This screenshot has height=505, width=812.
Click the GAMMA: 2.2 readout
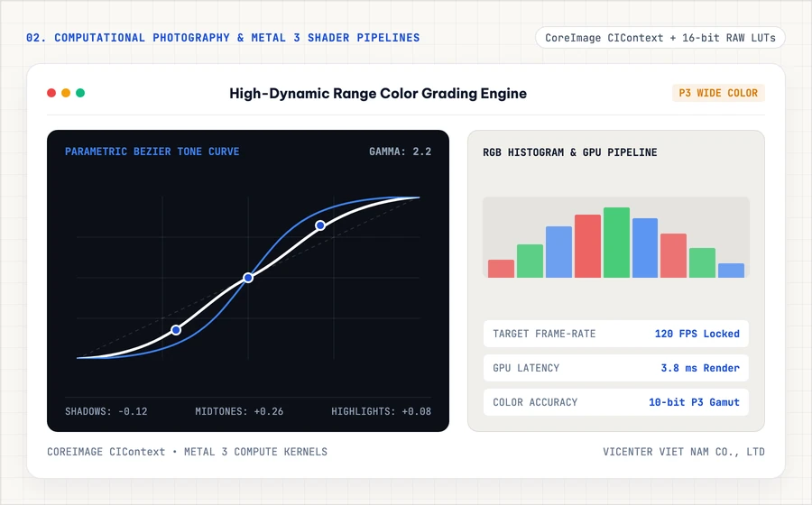400,151
